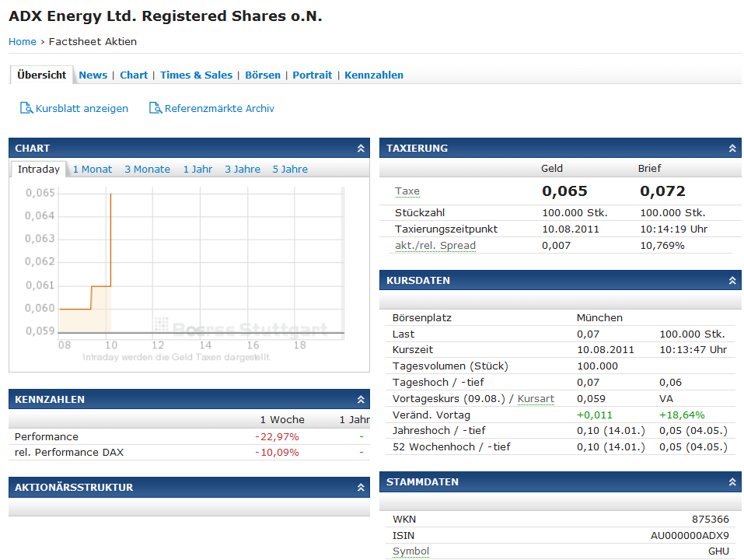Viewport: 744px width, 560px height.
Task: Collapse the STAMMDATEN panel
Action: 732,481
